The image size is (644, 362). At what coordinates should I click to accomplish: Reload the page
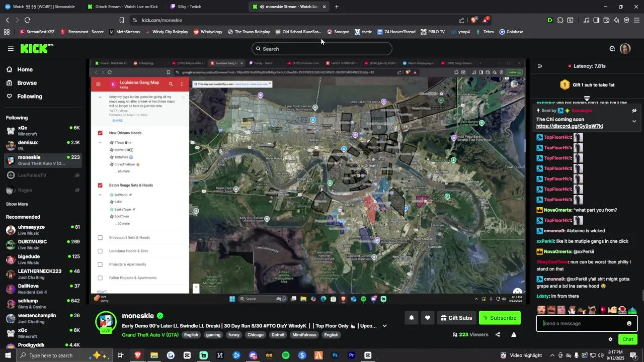(x=27, y=20)
